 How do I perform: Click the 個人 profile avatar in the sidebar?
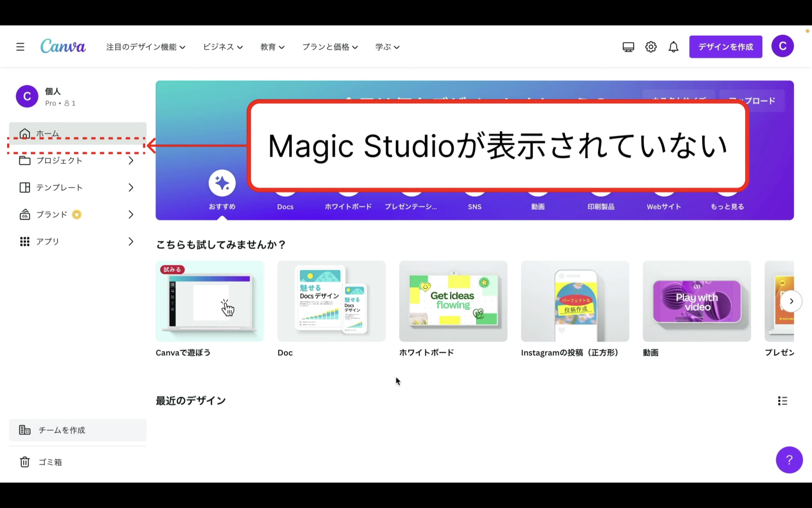tap(27, 97)
